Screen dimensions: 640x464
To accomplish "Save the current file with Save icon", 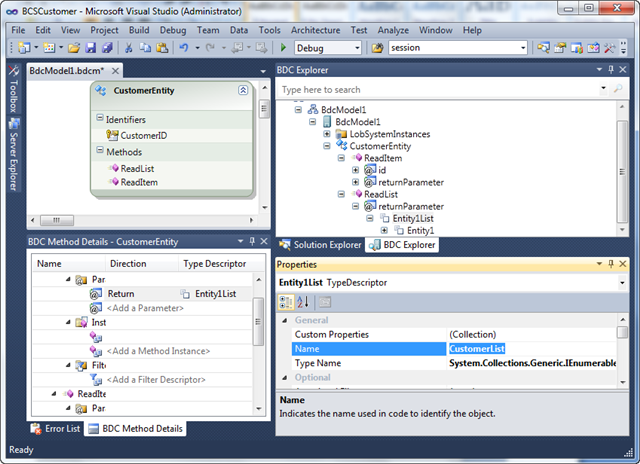I will [90, 48].
